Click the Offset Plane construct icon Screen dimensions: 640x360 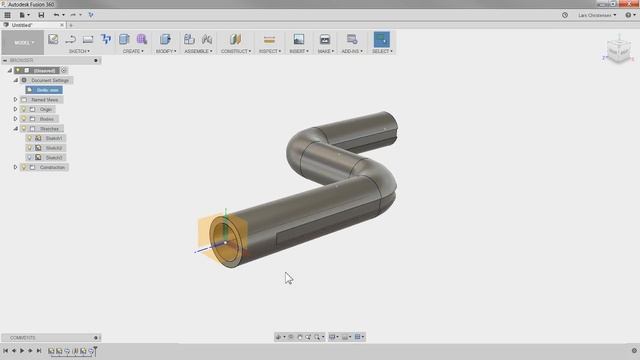coord(235,39)
